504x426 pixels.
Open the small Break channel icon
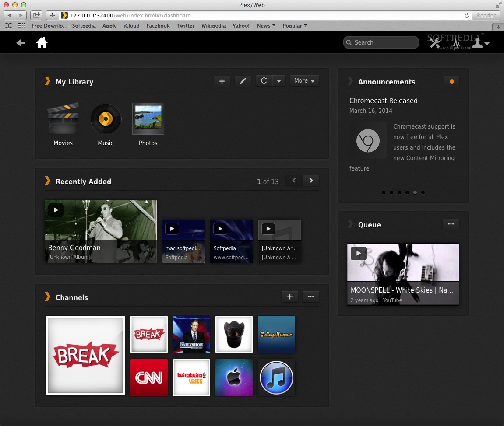click(x=149, y=334)
